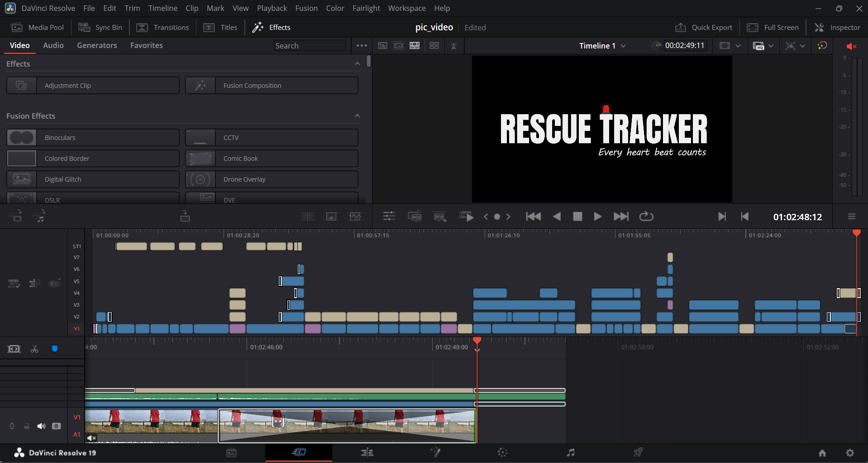Click the Quick Export button
The width and height of the screenshot is (868, 463).
[x=704, y=28]
